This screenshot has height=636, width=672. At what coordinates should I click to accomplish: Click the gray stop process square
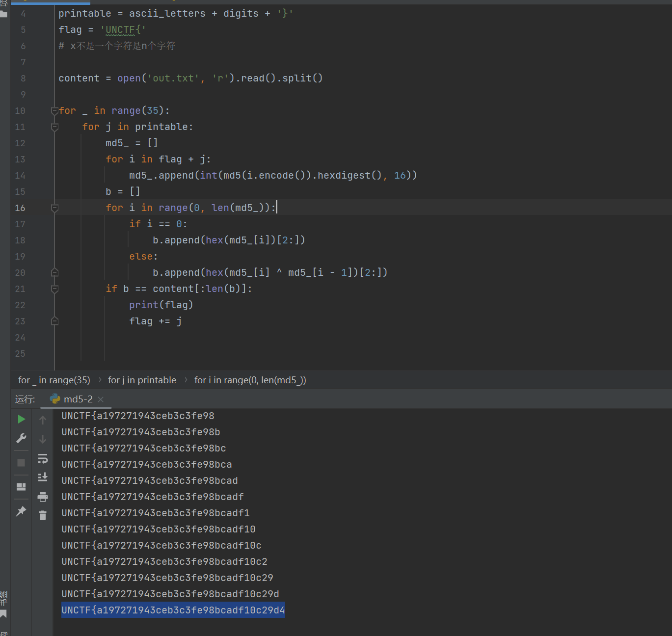[21, 463]
